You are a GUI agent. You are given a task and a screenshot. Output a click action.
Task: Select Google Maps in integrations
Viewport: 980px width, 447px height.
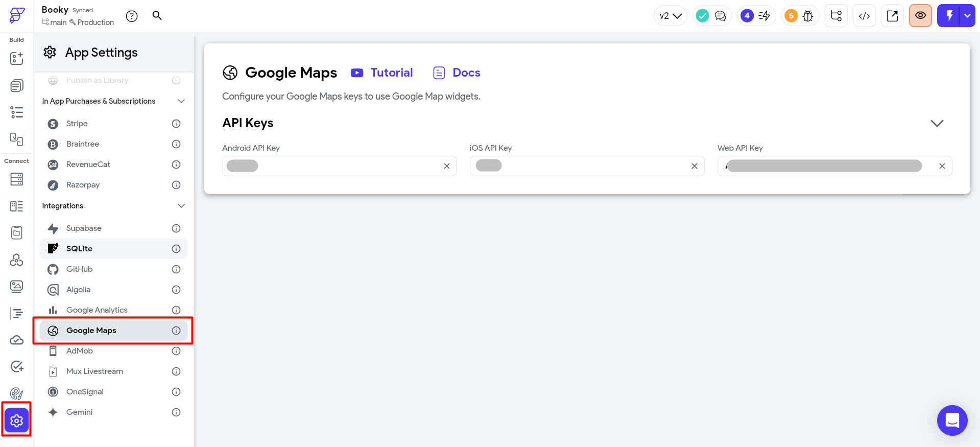point(113,331)
